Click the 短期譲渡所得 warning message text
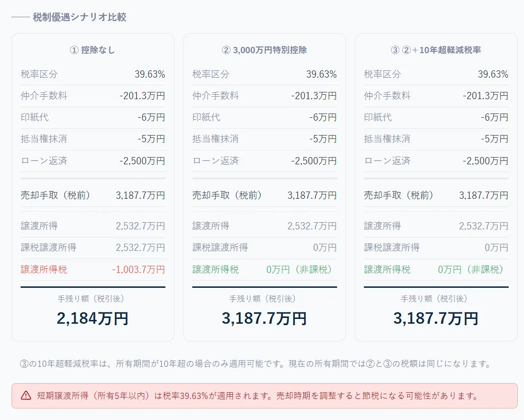 [x=258, y=396]
